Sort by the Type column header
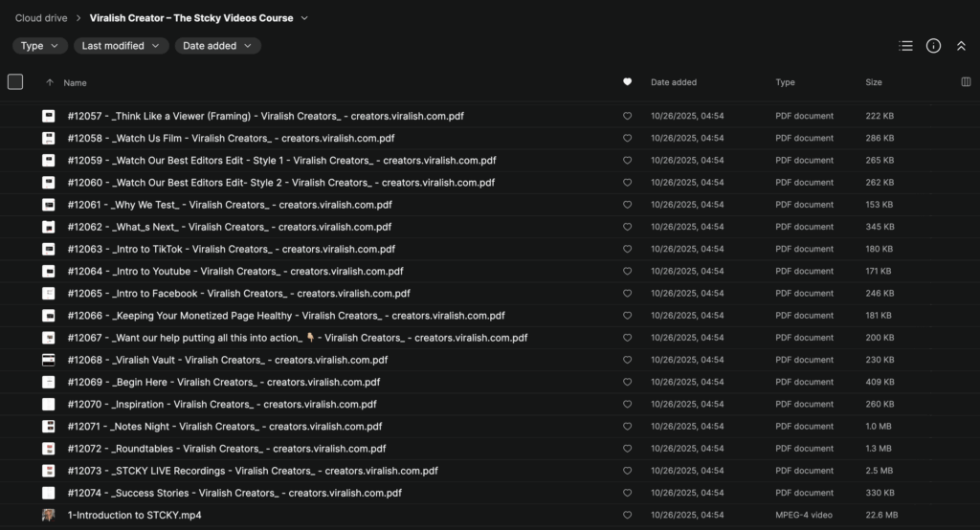 click(785, 82)
